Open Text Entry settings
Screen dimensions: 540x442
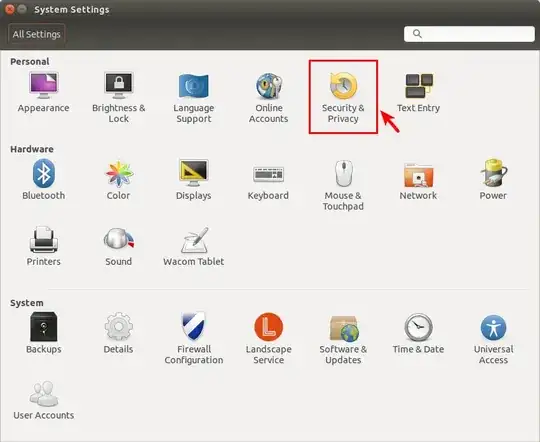pos(418,92)
